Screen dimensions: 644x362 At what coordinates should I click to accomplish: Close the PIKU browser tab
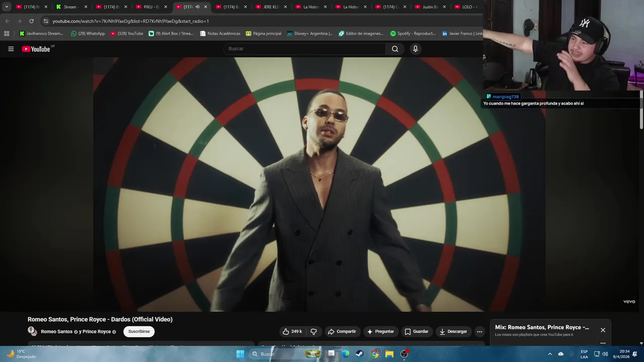coord(166,7)
